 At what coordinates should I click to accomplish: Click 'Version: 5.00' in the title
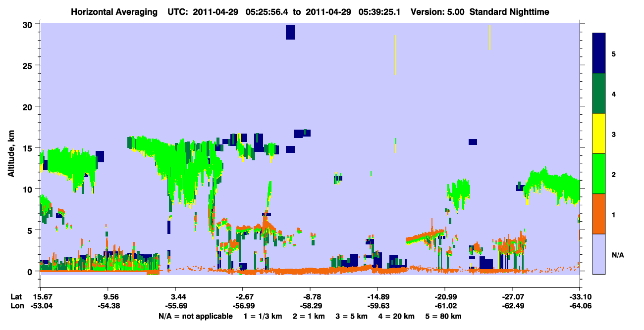coord(437,11)
